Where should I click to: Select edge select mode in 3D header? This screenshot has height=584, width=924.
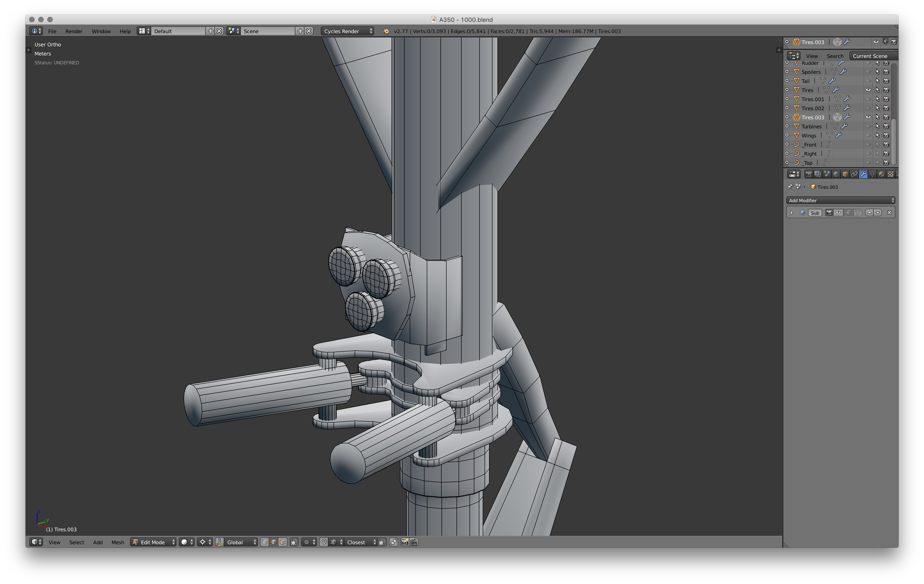coord(273,542)
